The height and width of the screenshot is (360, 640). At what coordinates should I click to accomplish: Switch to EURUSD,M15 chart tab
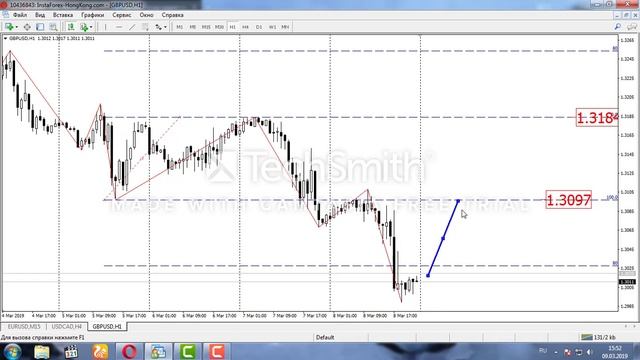pos(24,327)
